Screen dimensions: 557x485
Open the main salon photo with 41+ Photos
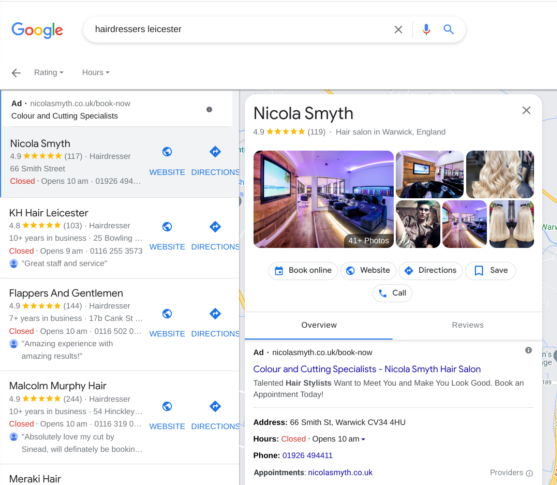click(x=323, y=199)
